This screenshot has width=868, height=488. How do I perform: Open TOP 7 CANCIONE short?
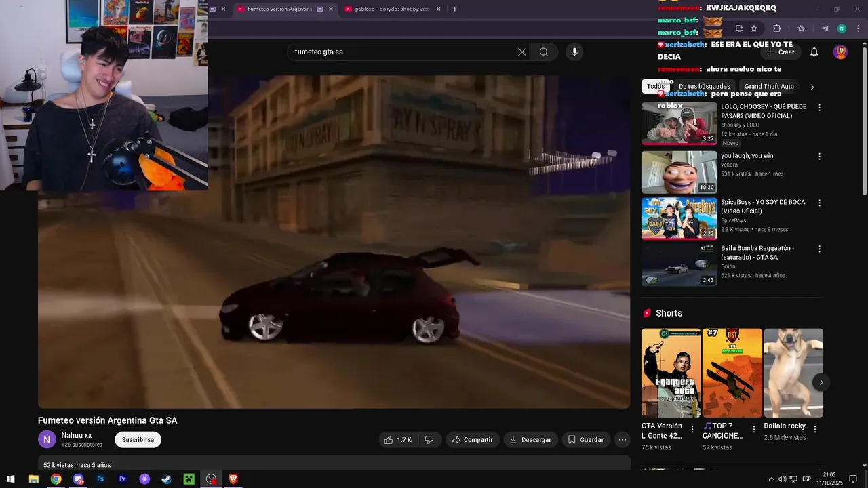point(732,373)
